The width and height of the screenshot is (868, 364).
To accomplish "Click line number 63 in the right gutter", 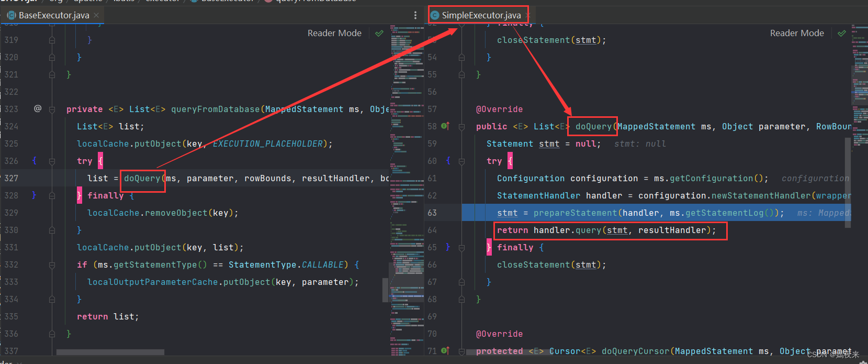I will pos(432,213).
